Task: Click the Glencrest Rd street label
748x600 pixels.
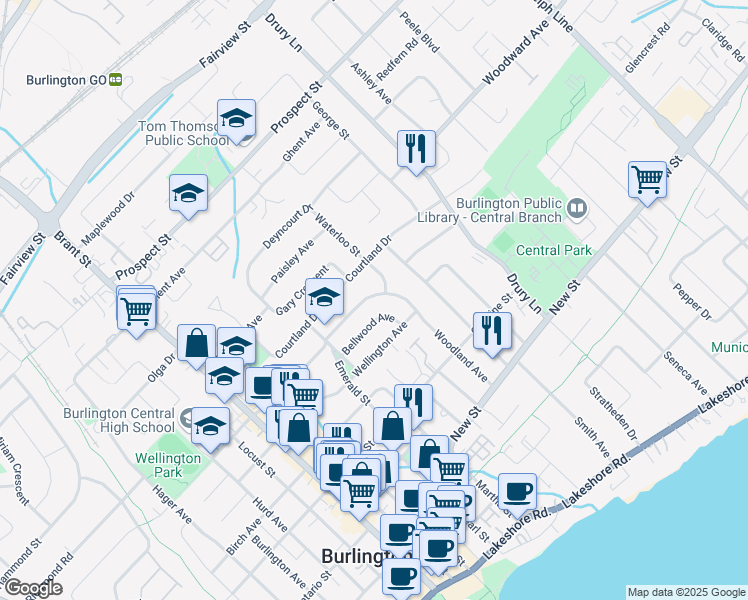Action: [x=647, y=48]
